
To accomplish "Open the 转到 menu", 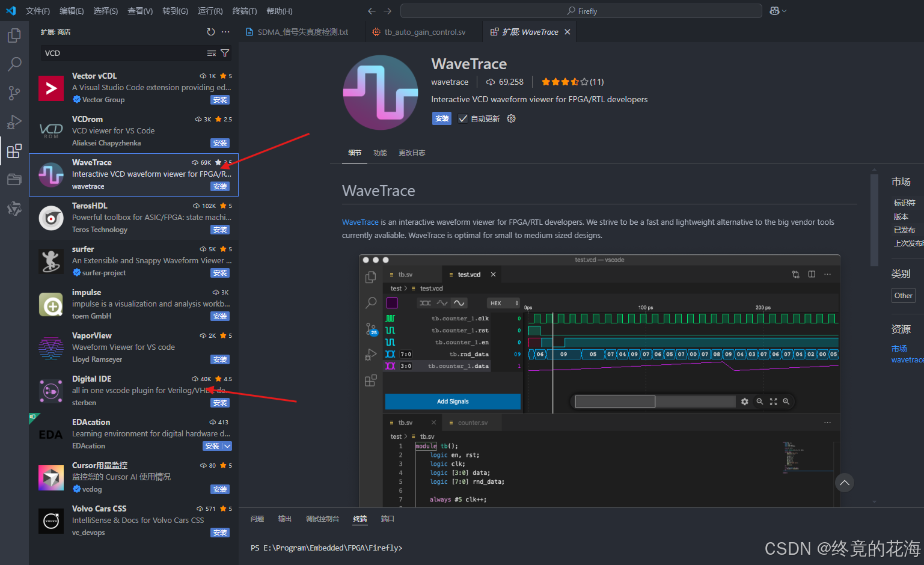I will click(x=175, y=11).
